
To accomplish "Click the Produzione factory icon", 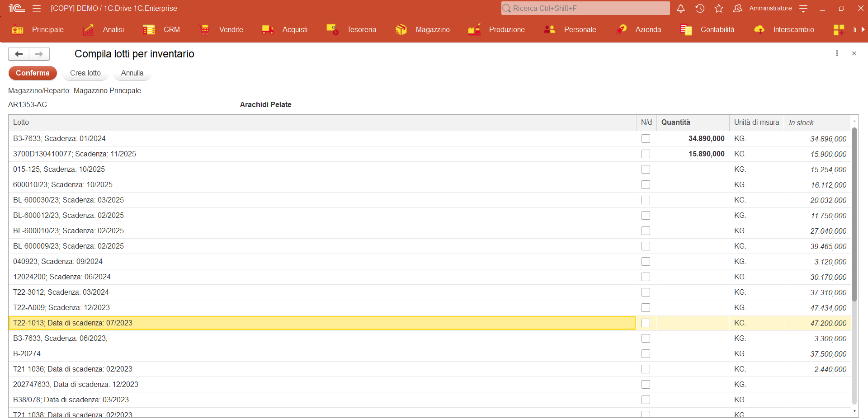I will pos(474,29).
